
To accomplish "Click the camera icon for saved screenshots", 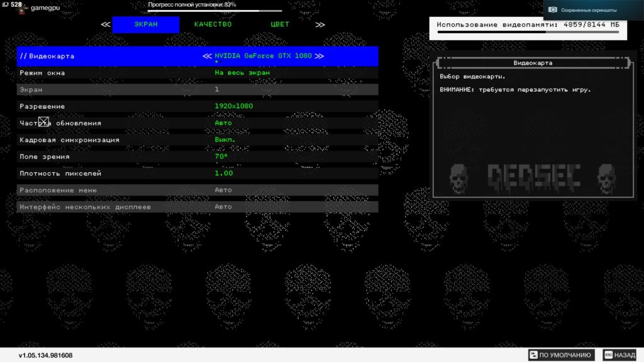I will pos(553,10).
